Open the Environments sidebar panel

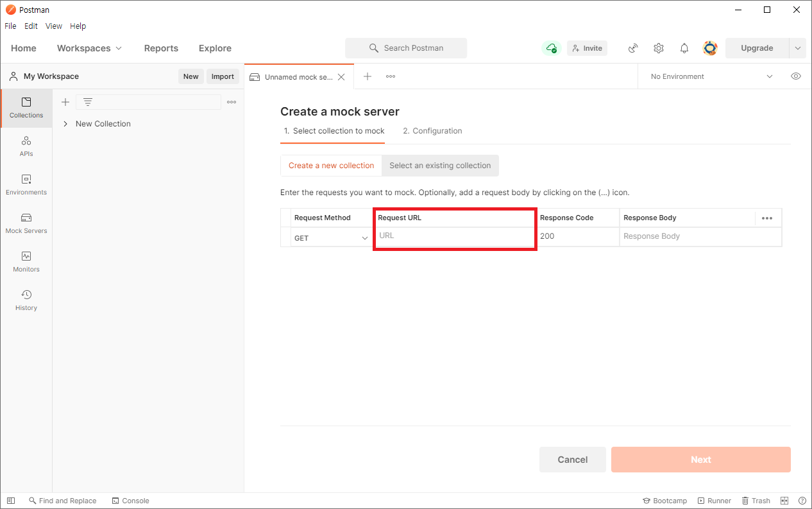click(26, 185)
